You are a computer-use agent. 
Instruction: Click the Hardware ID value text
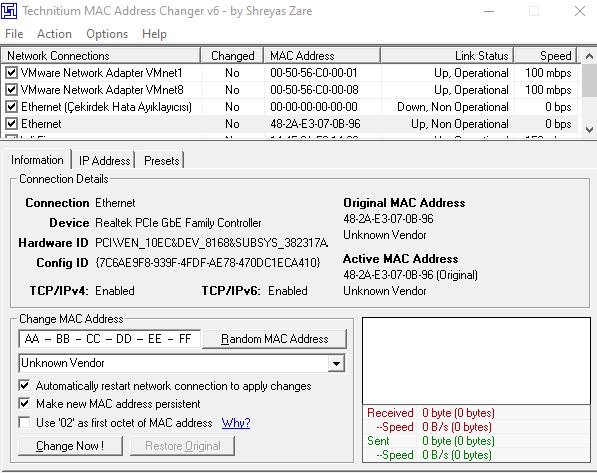tap(211, 243)
